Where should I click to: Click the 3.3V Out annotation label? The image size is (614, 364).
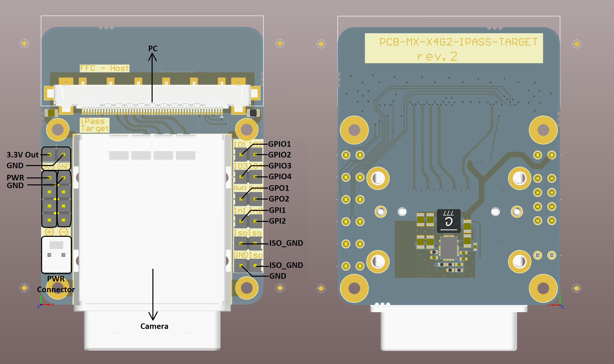tap(22, 155)
